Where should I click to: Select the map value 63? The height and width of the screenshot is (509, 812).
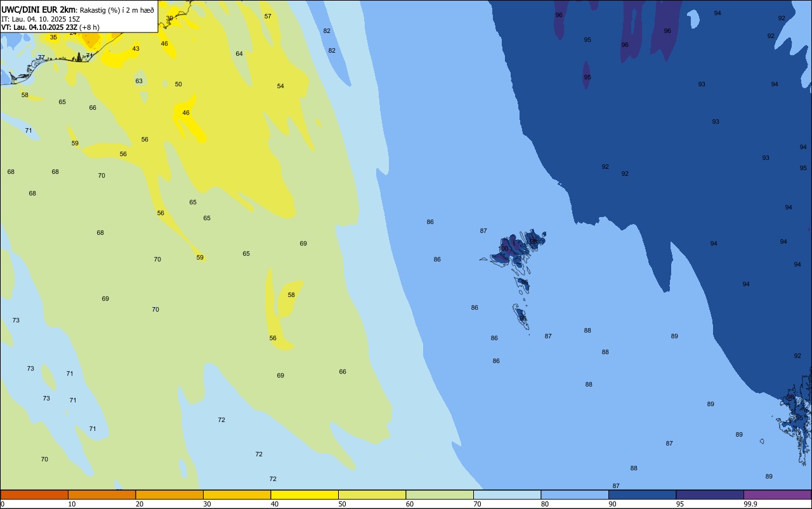click(139, 81)
